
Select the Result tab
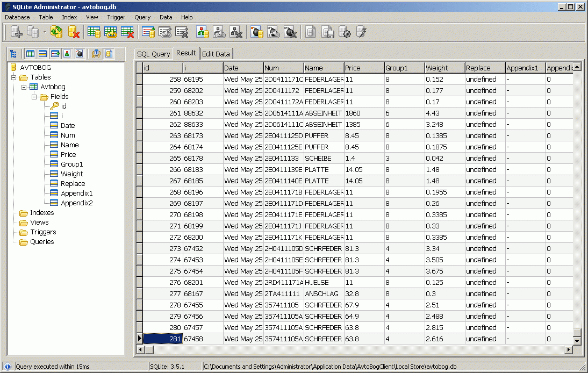[186, 53]
